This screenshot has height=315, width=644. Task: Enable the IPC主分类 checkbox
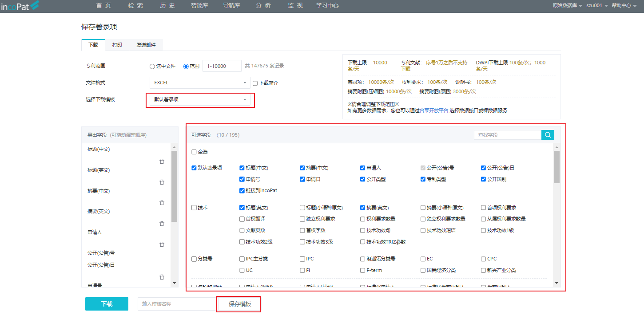[x=242, y=259]
